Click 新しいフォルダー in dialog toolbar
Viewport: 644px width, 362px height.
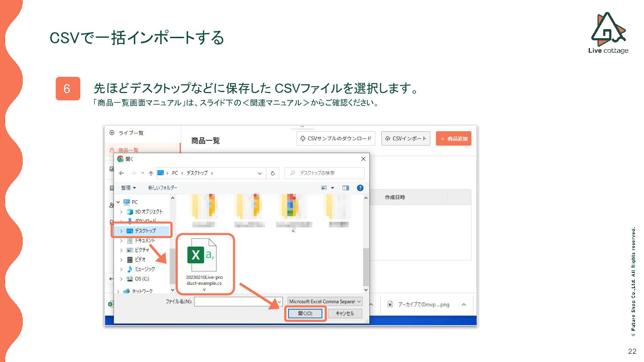(x=162, y=188)
